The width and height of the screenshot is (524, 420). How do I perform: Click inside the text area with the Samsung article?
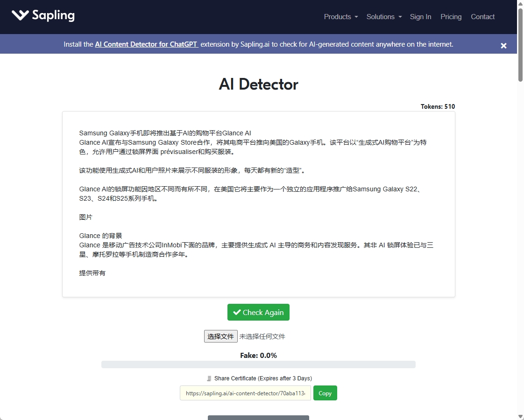point(258,204)
